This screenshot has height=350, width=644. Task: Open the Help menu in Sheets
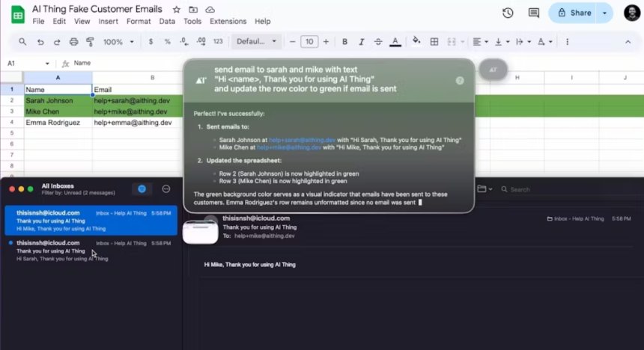[x=262, y=21]
